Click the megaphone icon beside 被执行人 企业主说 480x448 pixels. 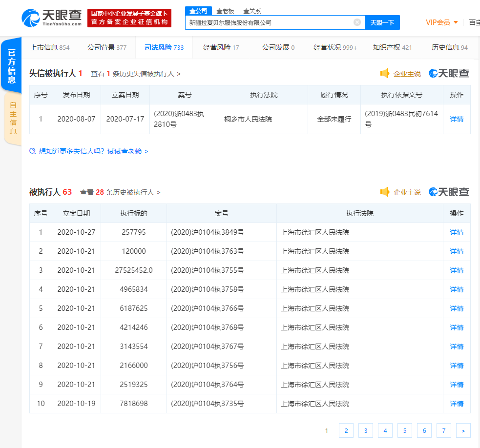tap(384, 192)
